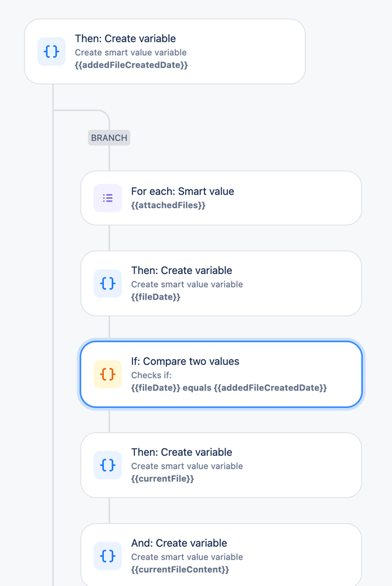
Task: Open the 'For each: Smart value' component
Action: pos(221,198)
